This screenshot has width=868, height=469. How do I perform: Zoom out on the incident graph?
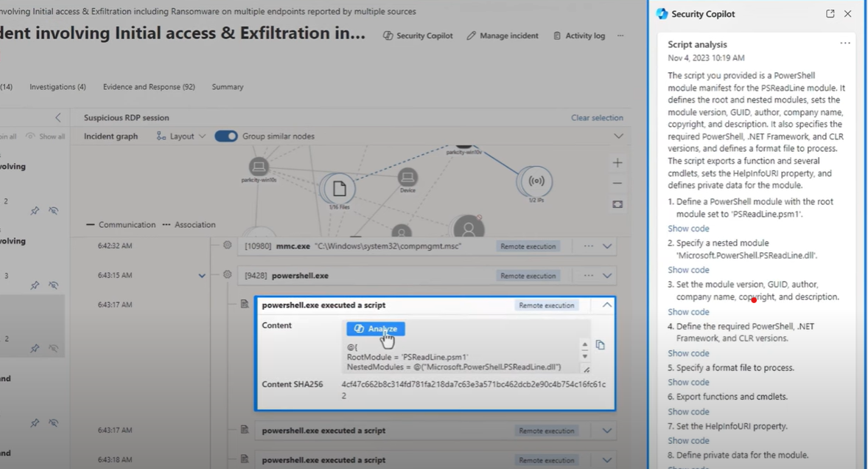click(617, 184)
